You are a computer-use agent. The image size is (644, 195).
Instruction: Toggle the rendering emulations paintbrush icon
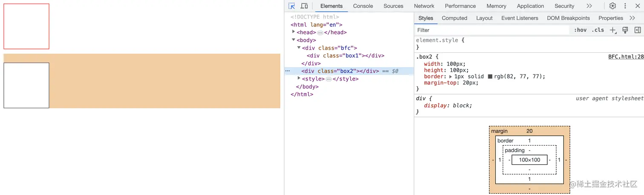coord(625,30)
